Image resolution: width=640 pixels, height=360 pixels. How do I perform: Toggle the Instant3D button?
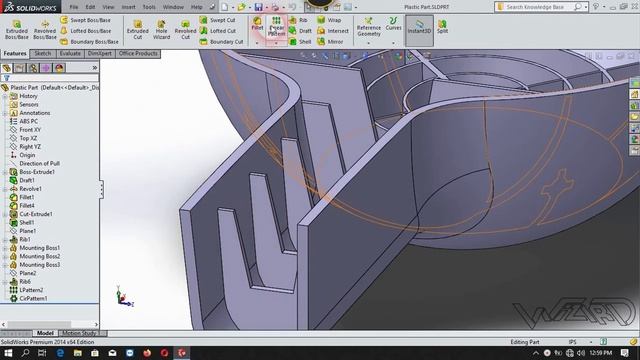tap(420, 30)
